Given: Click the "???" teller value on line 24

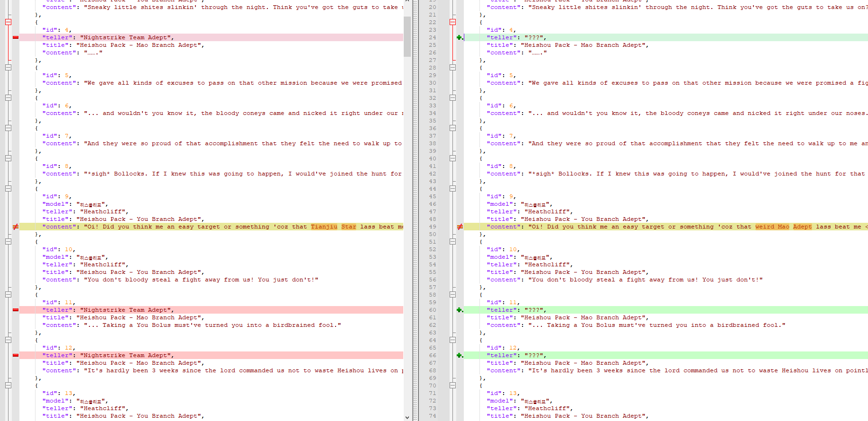Looking at the screenshot, I should click(534, 37).
